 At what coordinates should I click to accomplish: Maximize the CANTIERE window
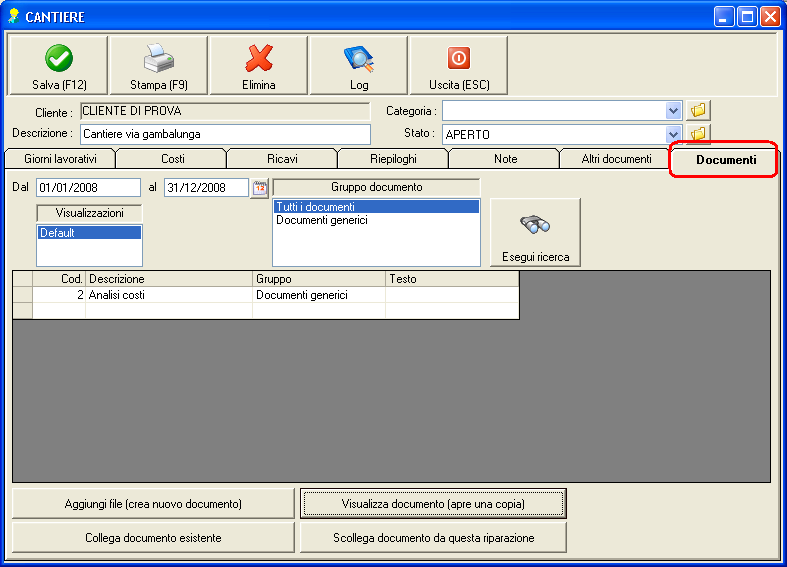click(747, 17)
